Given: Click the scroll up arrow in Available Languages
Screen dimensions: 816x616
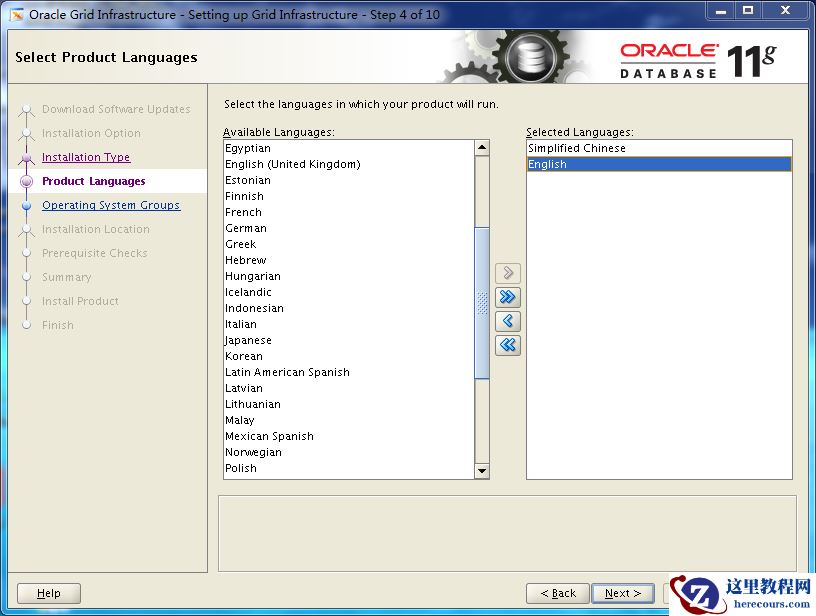Looking at the screenshot, I should [482, 148].
